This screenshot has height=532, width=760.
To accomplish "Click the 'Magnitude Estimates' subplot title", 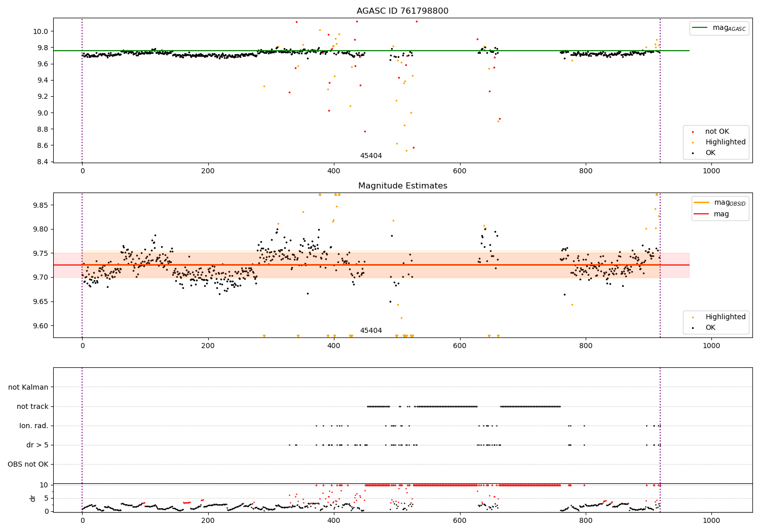I will click(402, 186).
